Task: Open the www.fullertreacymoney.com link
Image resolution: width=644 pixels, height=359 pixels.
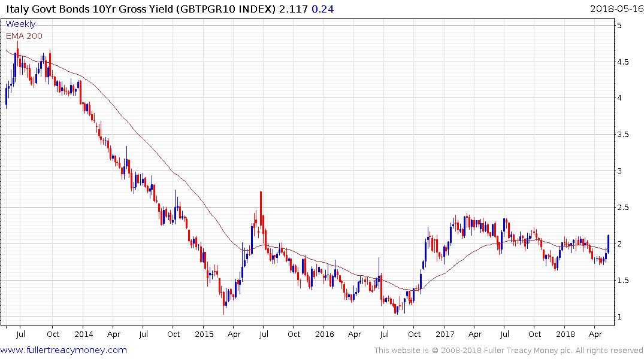Action: click(64, 350)
